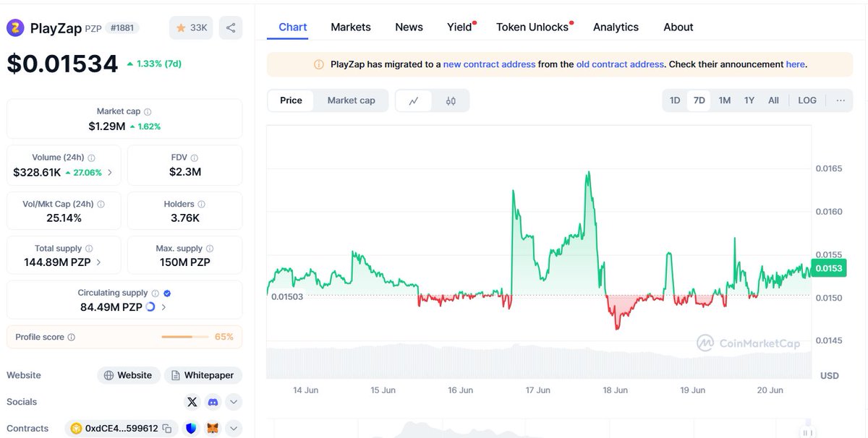Click the share icon next to watchlist

[231, 28]
